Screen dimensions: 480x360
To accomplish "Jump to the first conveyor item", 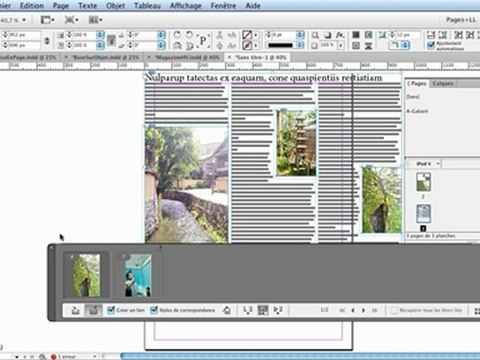I will 342,310.
